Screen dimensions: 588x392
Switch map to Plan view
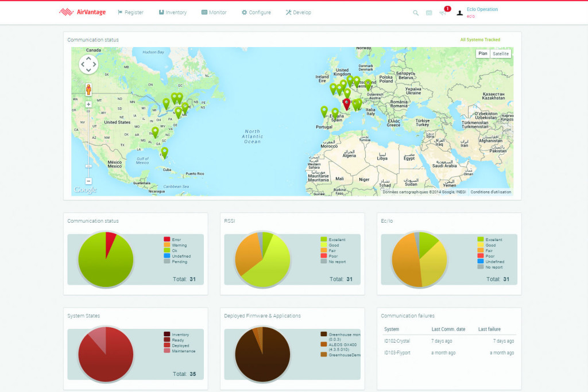pos(483,53)
